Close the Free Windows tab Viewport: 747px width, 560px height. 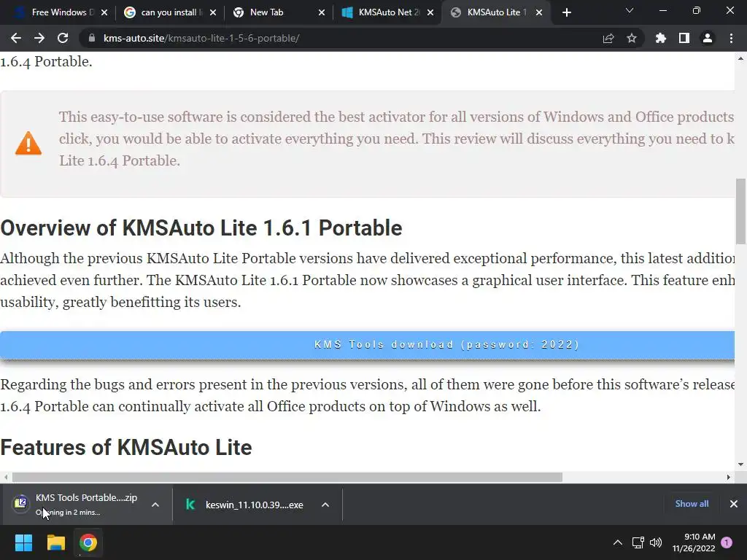[104, 12]
